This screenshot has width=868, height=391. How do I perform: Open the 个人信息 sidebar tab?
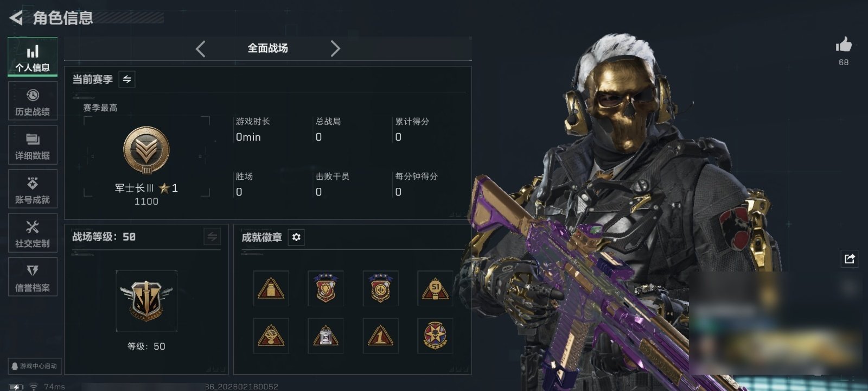[33, 57]
